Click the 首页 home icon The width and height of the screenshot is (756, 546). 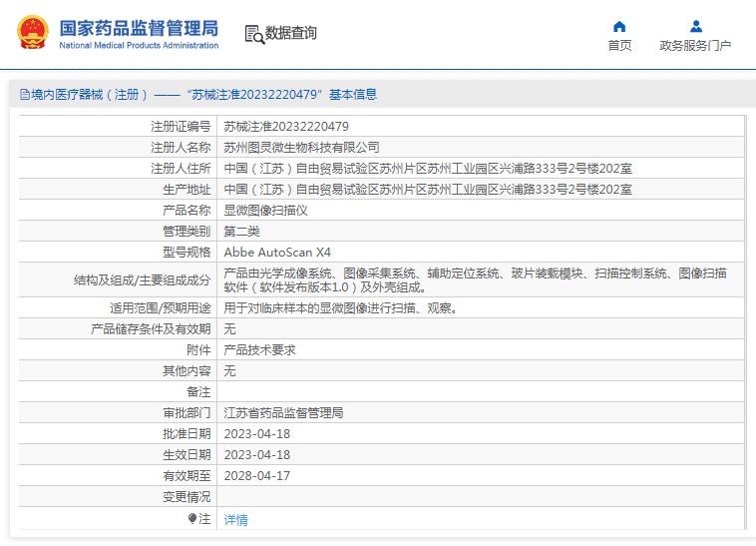tap(619, 26)
